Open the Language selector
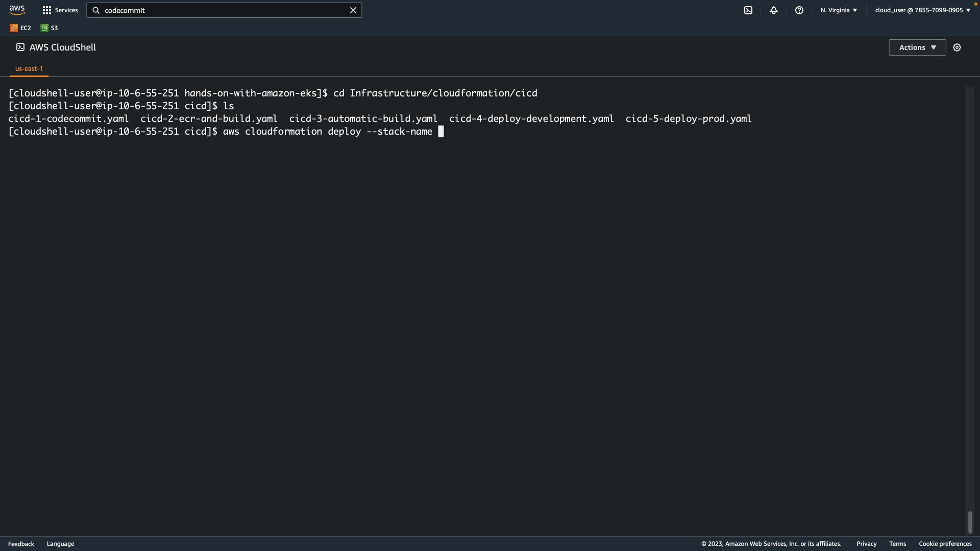The height and width of the screenshot is (551, 980). coord(60,544)
